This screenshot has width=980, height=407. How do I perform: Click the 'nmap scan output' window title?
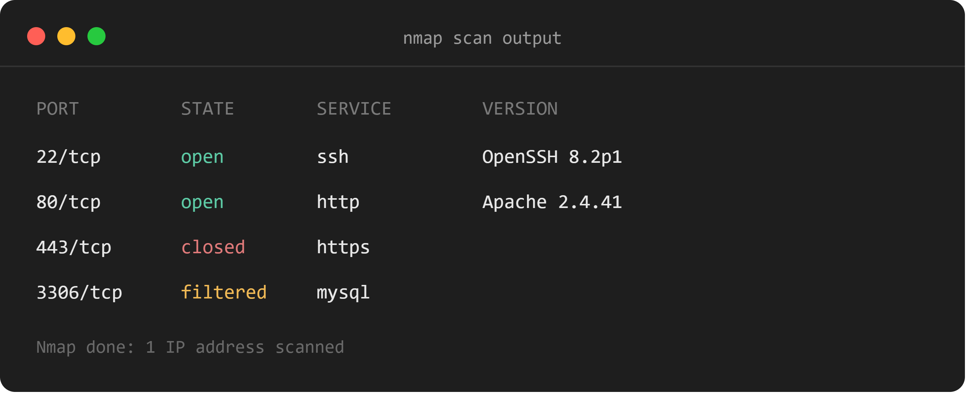pyautogui.click(x=482, y=38)
